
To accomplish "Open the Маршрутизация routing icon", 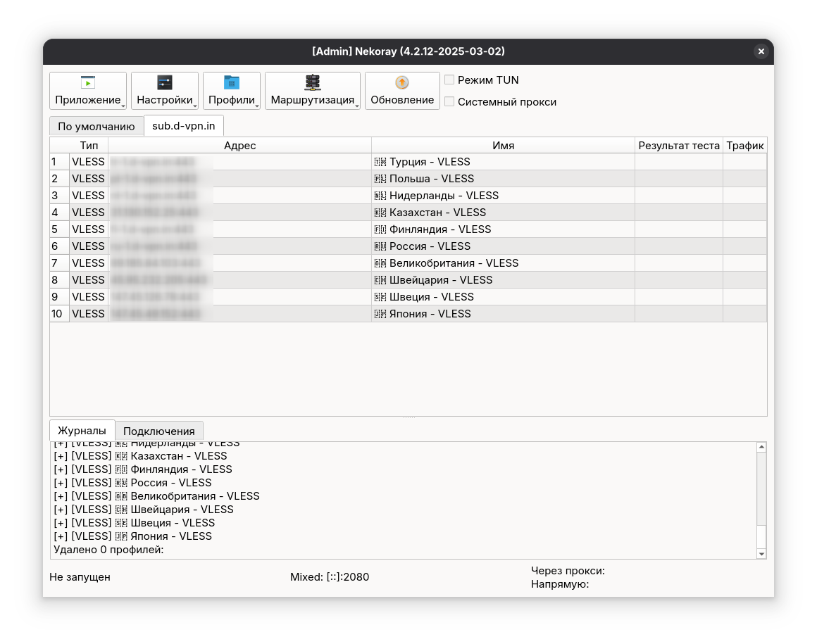I will 313,82.
